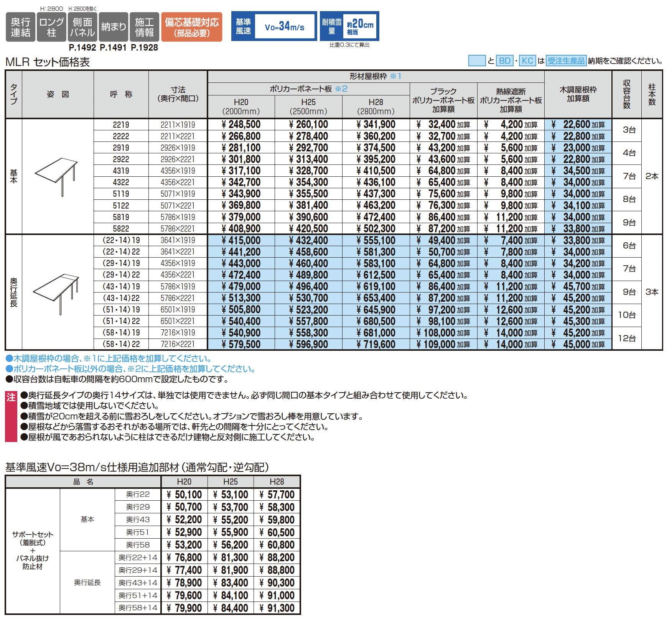Click price ¥248,500
Viewport: 672px width, 618px height.
241,125
